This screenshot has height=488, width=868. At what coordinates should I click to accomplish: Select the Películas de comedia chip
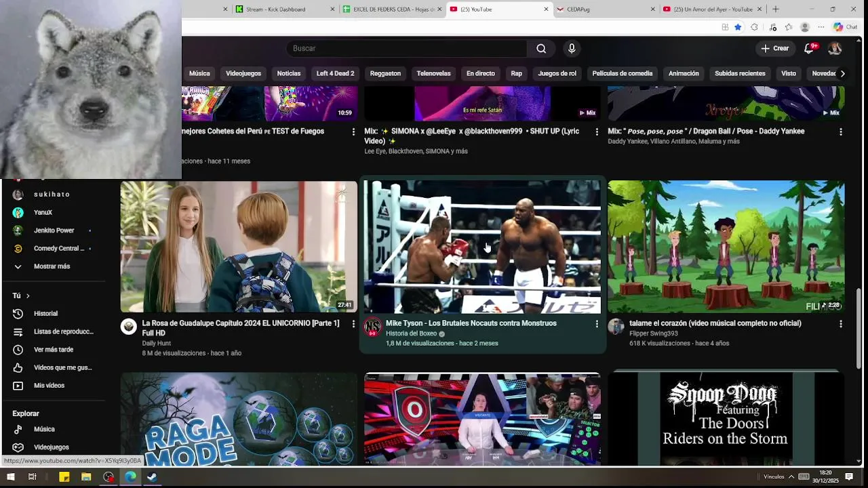623,73
